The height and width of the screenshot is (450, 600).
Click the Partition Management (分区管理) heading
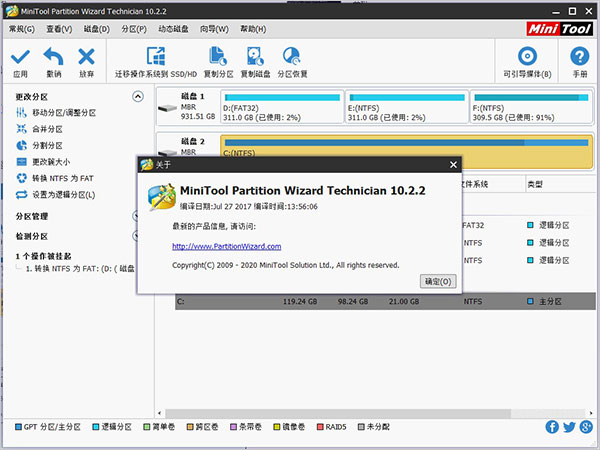click(32, 217)
